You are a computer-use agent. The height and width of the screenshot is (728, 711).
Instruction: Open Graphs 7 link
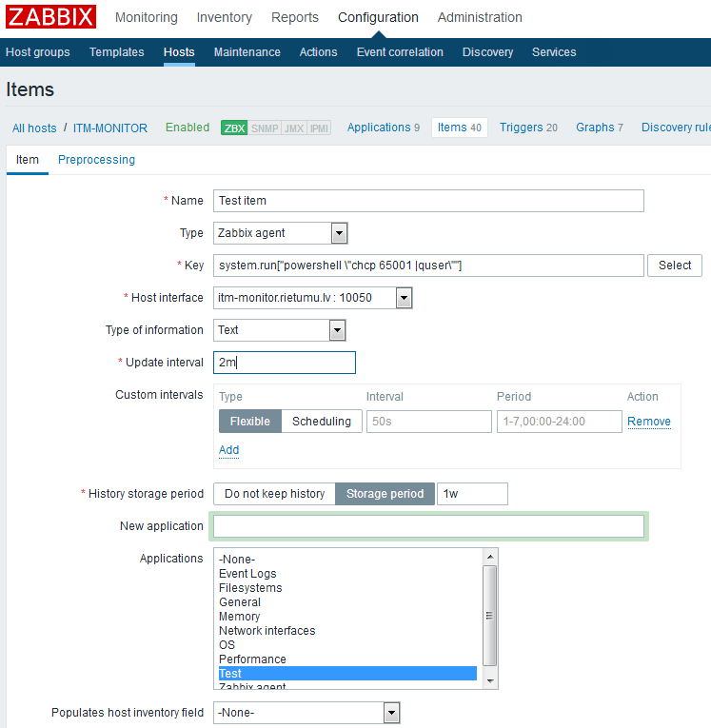click(600, 128)
